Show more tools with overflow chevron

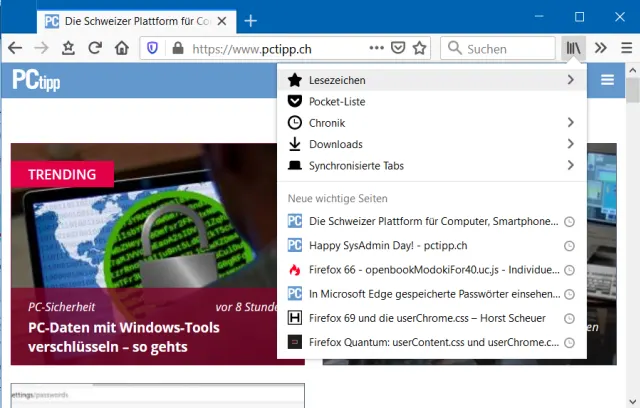[x=600, y=47]
